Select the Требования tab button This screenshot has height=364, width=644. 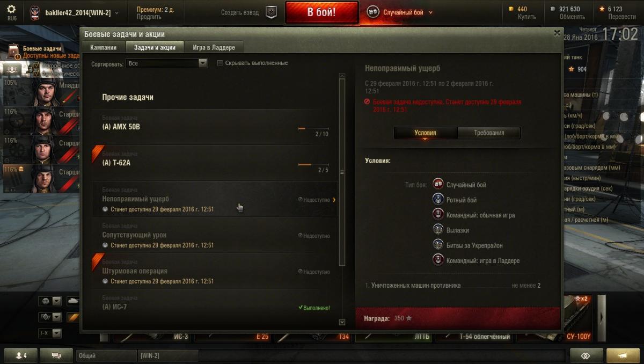489,133
